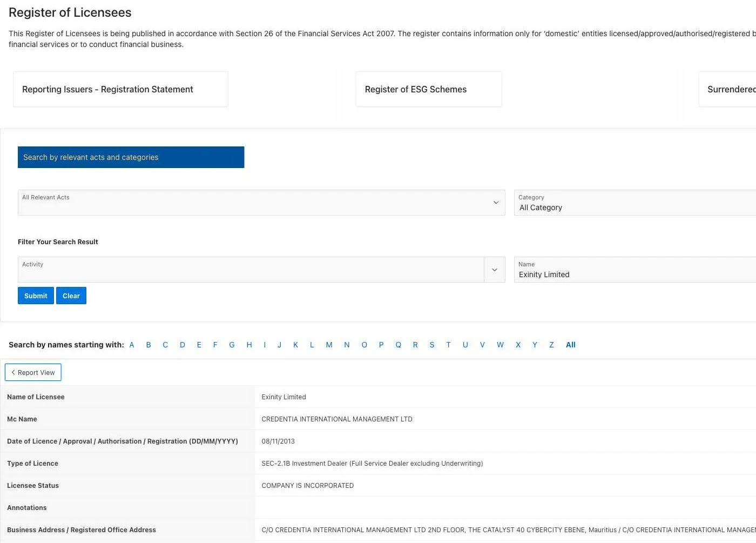Submit the search form
Viewport: 756px width, 543px height.
[x=36, y=296]
